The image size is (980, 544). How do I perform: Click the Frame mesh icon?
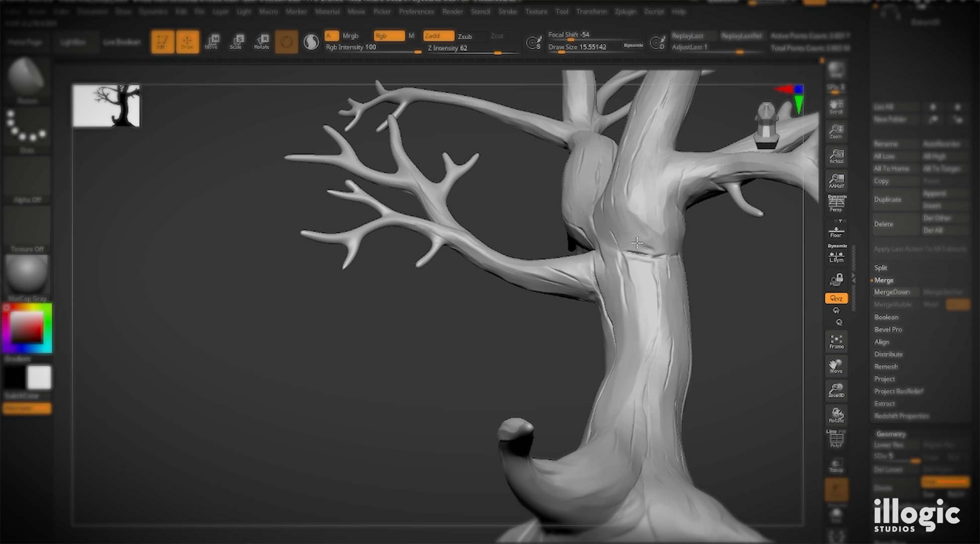click(x=836, y=341)
